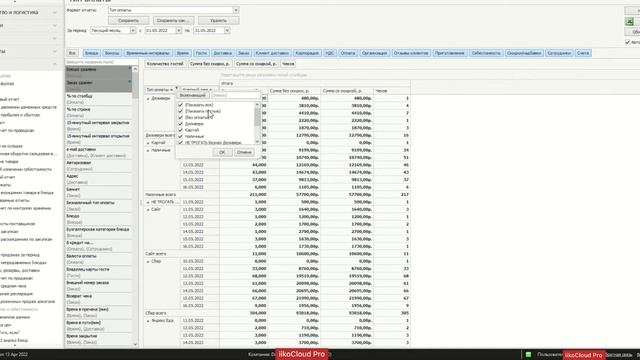Select the Блюда field category tab
The width and height of the screenshot is (640, 360).
click(91, 53)
